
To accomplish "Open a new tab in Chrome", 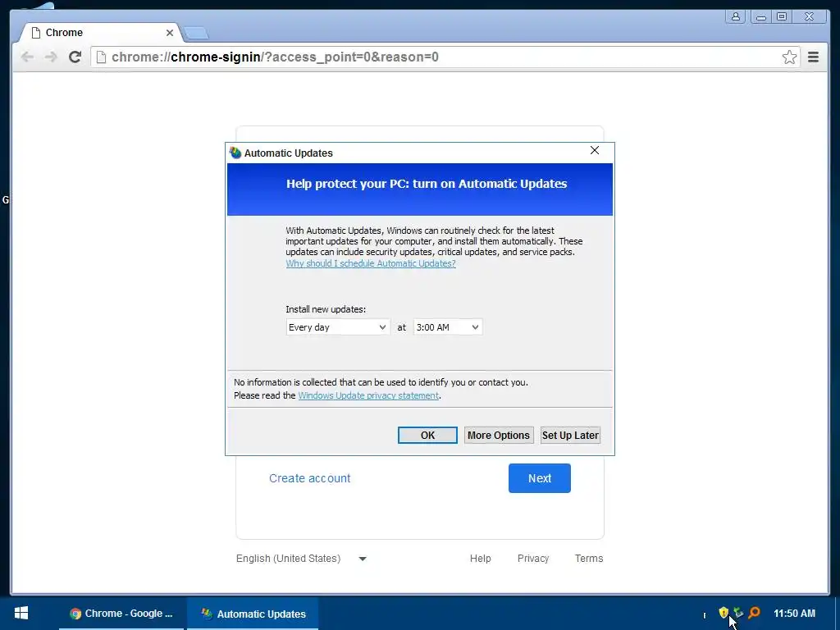I will tap(196, 33).
